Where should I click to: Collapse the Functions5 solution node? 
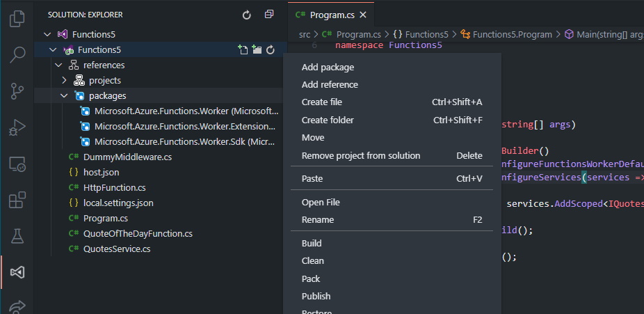click(47, 35)
